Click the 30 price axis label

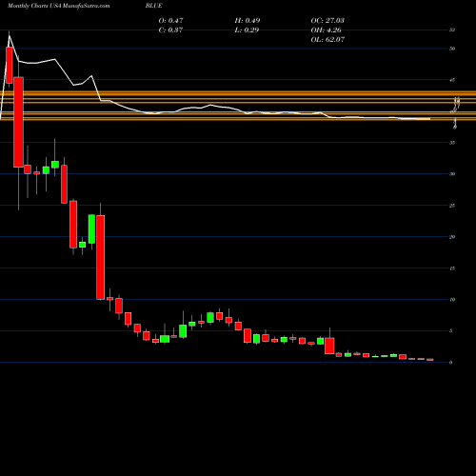click(452, 174)
